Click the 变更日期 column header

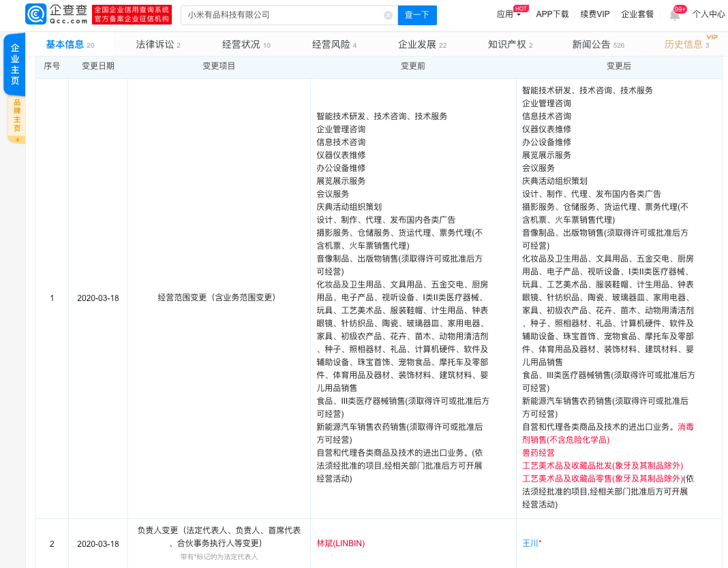pyautogui.click(x=98, y=66)
